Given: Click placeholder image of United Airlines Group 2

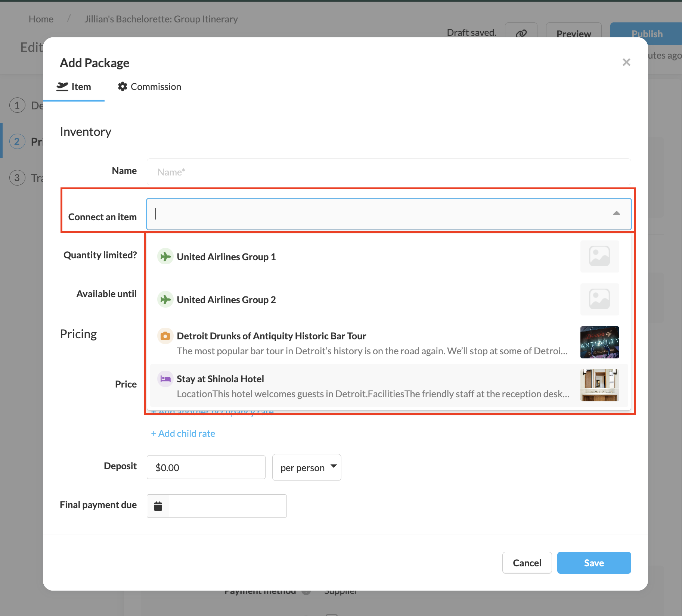Looking at the screenshot, I should (599, 299).
